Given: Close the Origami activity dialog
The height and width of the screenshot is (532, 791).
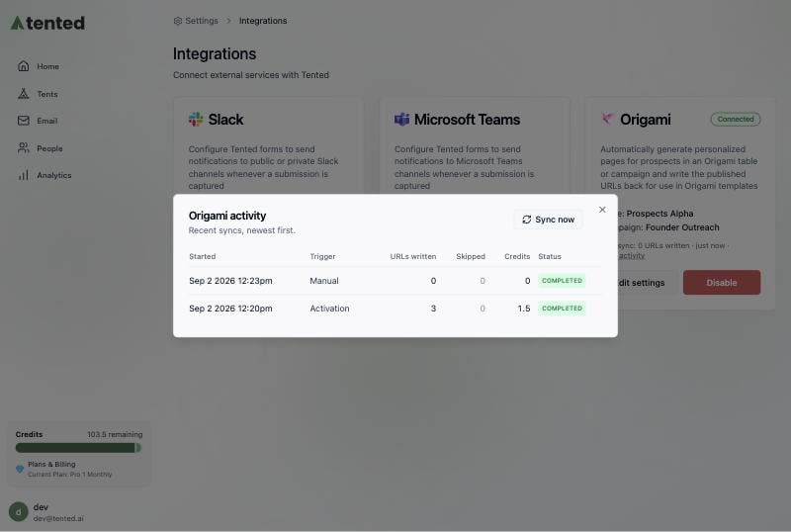Looking at the screenshot, I should click(x=602, y=210).
